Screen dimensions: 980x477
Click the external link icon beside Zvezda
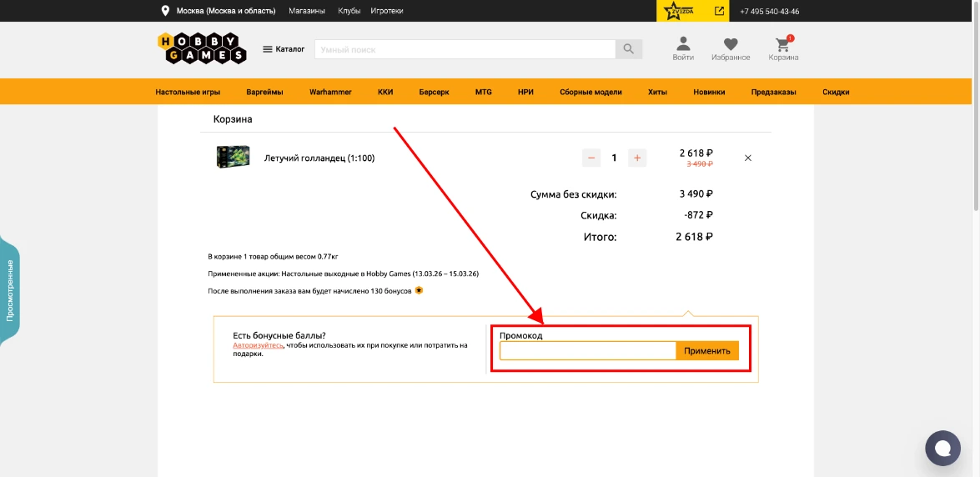[x=720, y=11]
